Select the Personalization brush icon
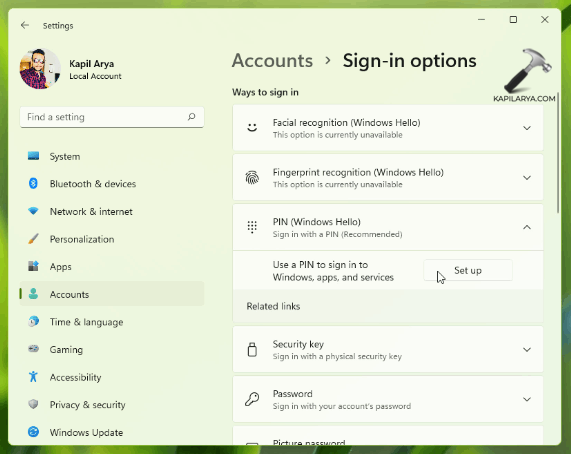571x454 pixels. pos(33,239)
